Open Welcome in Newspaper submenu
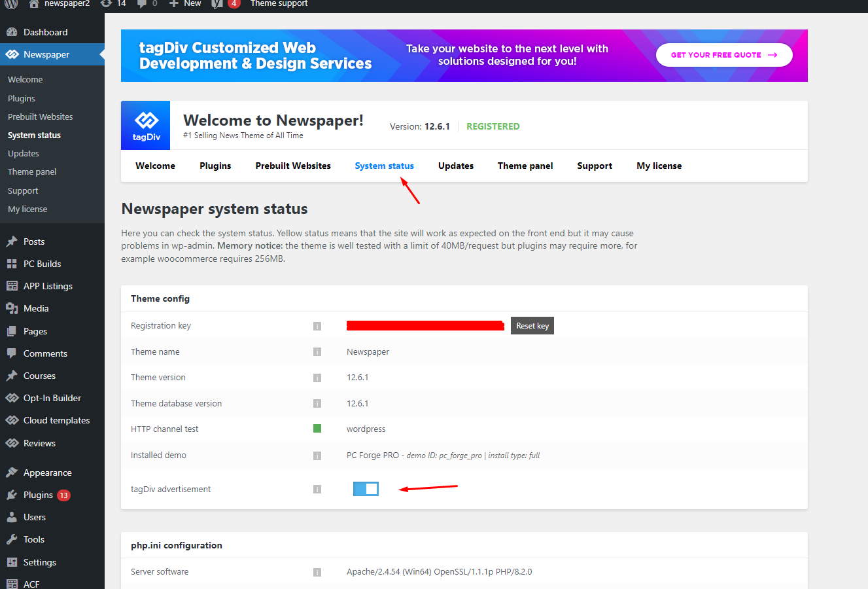868x589 pixels. [26, 79]
